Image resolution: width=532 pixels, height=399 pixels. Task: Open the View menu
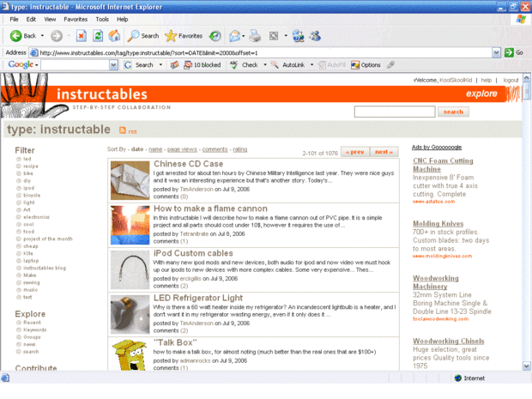tap(50, 20)
